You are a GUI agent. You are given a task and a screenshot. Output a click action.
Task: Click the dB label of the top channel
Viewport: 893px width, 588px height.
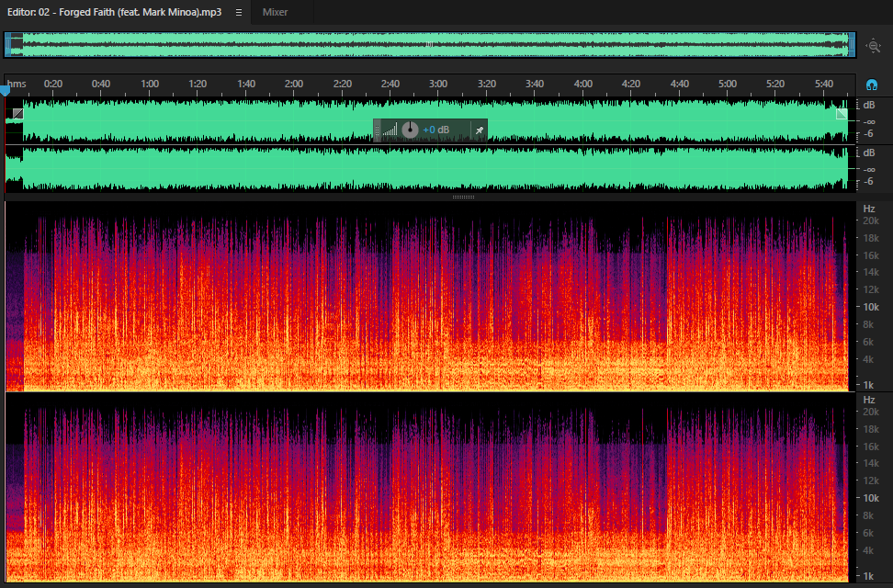click(x=868, y=105)
